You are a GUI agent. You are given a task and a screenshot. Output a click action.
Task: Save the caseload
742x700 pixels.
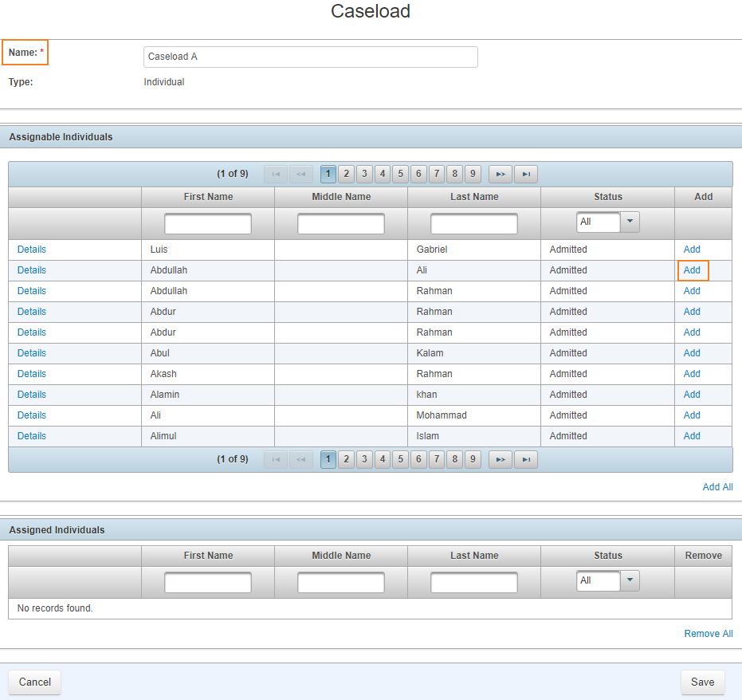point(702,682)
